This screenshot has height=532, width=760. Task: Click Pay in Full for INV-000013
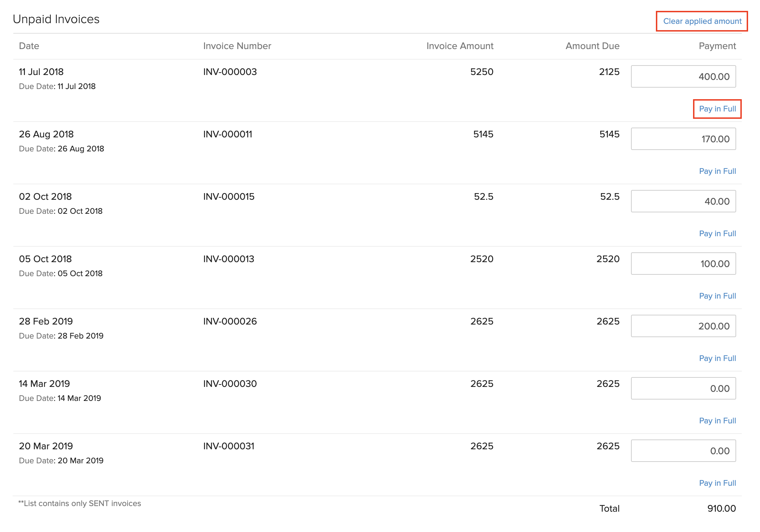(717, 296)
